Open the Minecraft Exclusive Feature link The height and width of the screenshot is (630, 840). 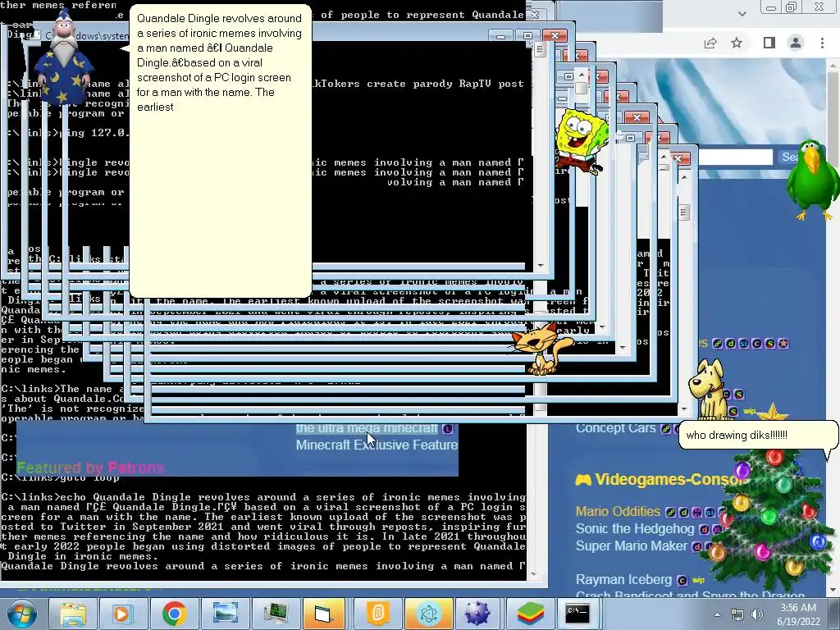[377, 445]
